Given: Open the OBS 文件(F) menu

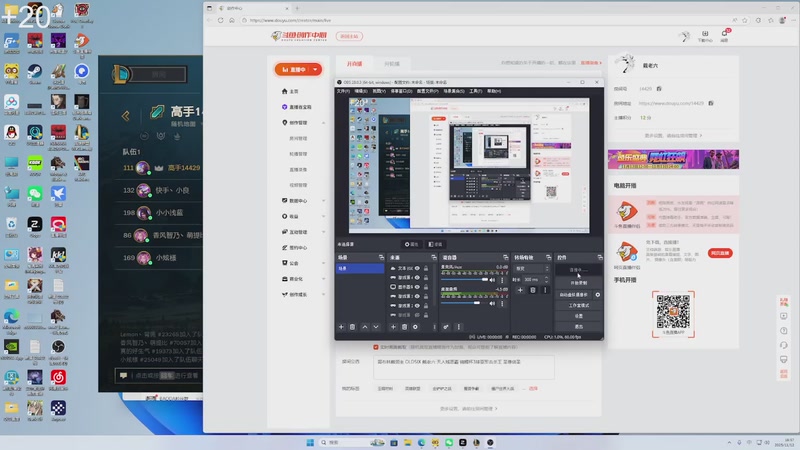Looking at the screenshot, I should tap(343, 91).
